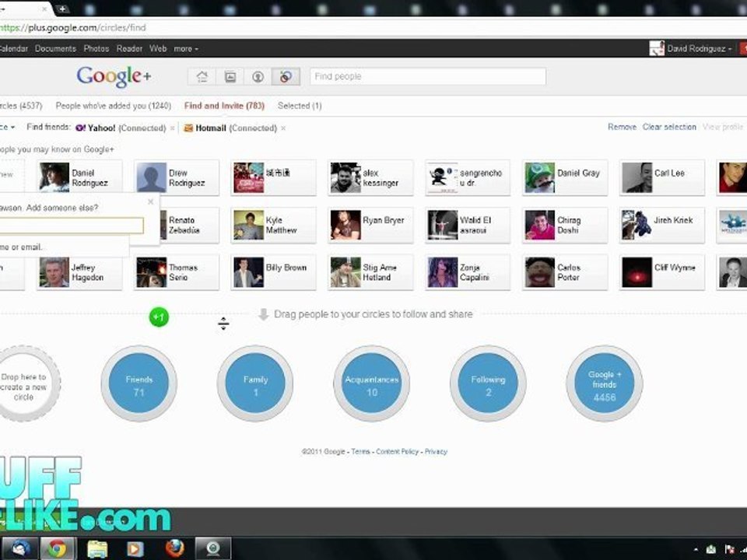Screen dimensions: 747x560
Task: Close the Add someone else popup
Action: point(150,202)
